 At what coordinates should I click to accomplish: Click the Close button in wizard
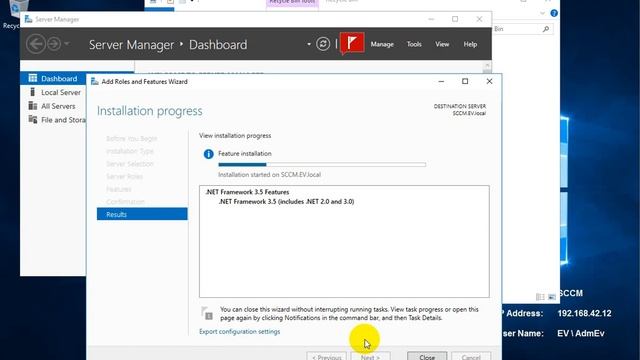point(427,356)
